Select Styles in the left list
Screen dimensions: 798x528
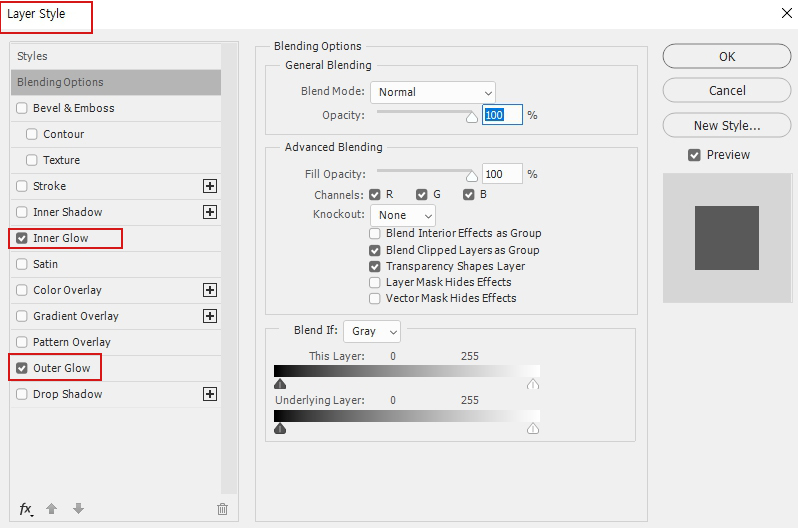click(116, 56)
